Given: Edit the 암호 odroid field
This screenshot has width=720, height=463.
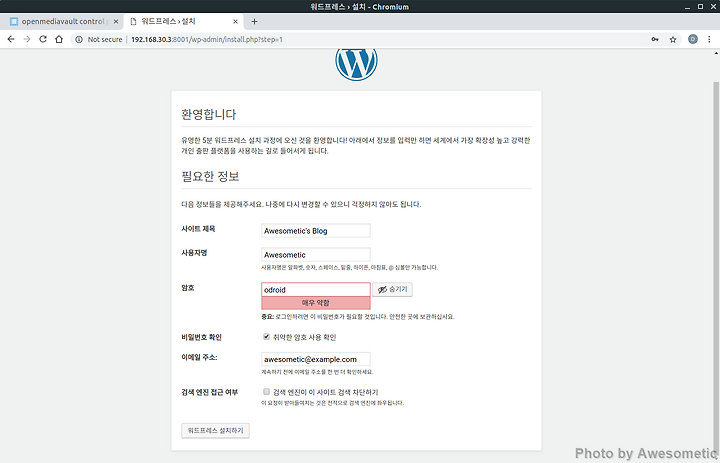Looking at the screenshot, I should coord(316,289).
